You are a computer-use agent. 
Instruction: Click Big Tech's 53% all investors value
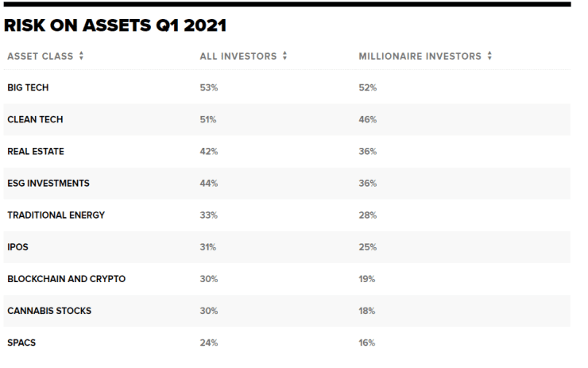(208, 87)
